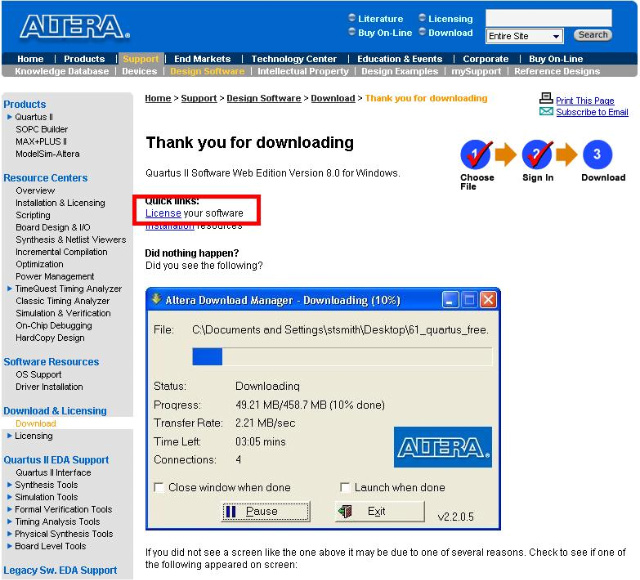Screen dimensions: 640x580
Task: Open Intellectual Property sub-navigation item
Action: pyautogui.click(x=303, y=71)
